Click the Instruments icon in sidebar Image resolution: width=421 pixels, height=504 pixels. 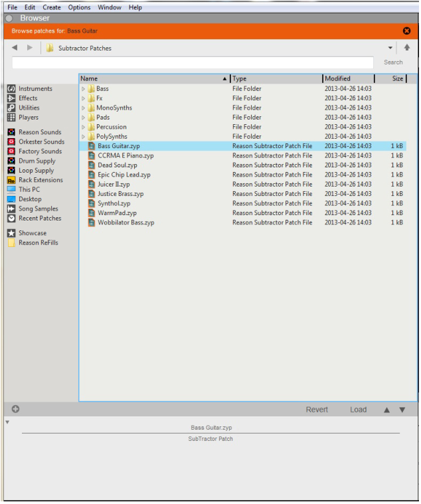point(11,89)
